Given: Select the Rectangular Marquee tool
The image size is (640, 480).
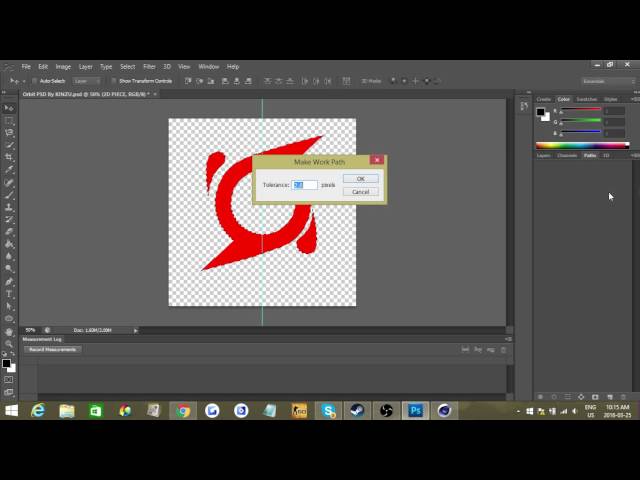Looking at the screenshot, I should (x=9, y=121).
